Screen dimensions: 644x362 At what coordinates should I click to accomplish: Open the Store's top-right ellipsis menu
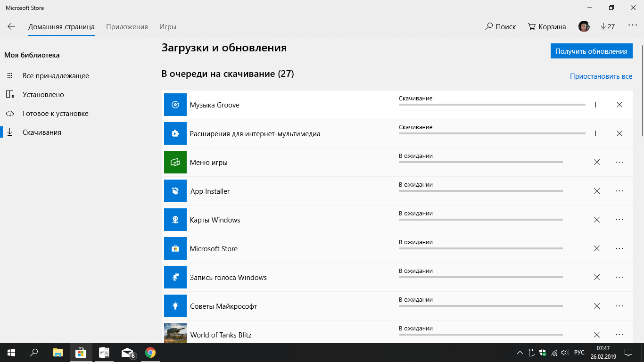point(633,26)
